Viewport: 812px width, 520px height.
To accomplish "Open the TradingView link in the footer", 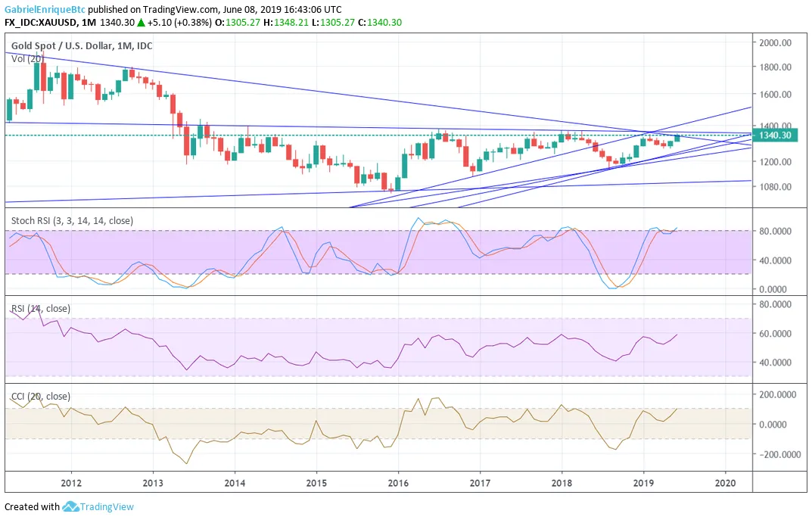I will coord(107,506).
